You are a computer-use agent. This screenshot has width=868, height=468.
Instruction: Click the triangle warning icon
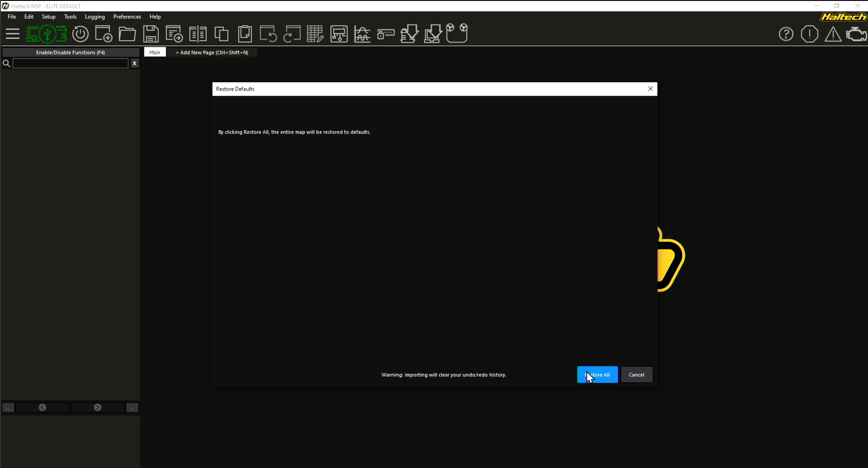click(x=833, y=34)
